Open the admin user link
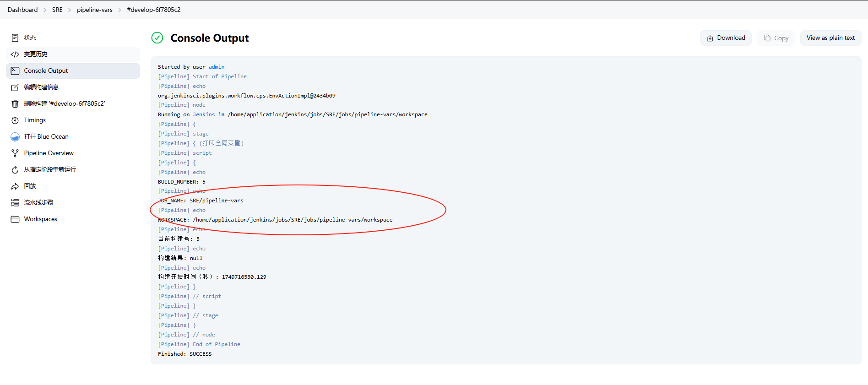The image size is (868, 385). [217, 67]
